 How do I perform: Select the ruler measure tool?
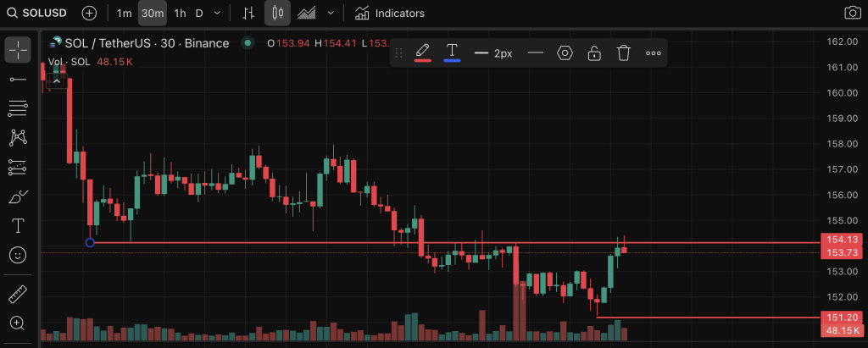[18, 294]
